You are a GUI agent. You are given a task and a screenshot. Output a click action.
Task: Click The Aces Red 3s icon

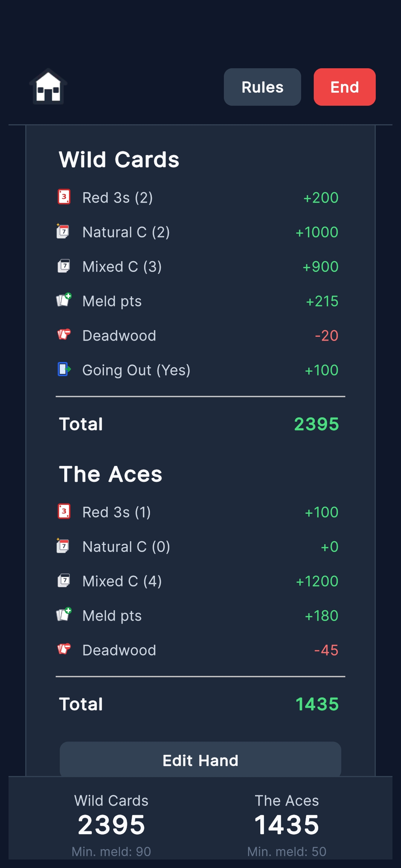[64, 512]
